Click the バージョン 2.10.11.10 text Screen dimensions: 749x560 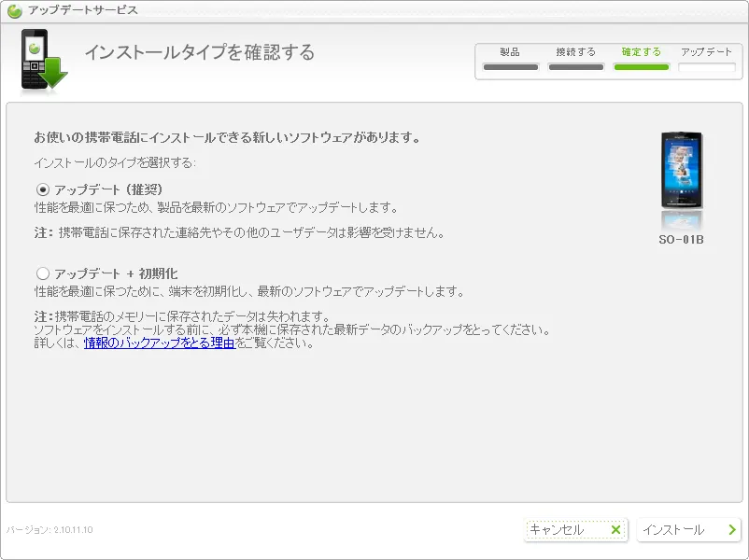[x=49, y=530]
